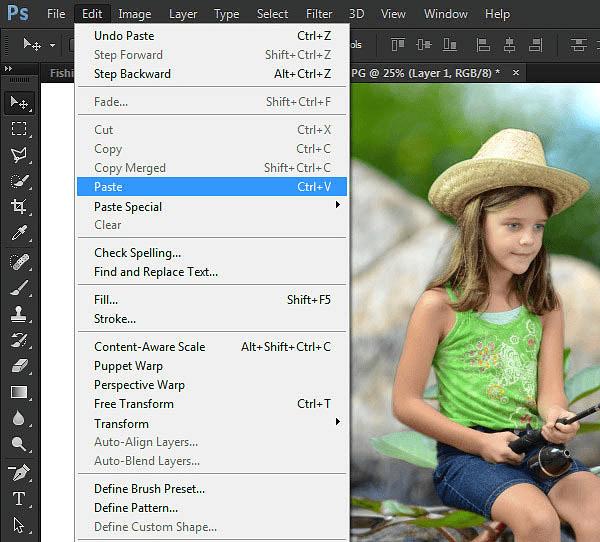Click Align top edges icon
Screen dimensions: 600x542
(x=398, y=44)
